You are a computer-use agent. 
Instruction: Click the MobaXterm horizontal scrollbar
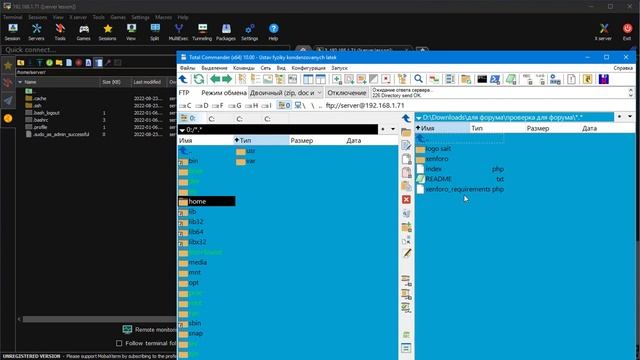point(99,319)
